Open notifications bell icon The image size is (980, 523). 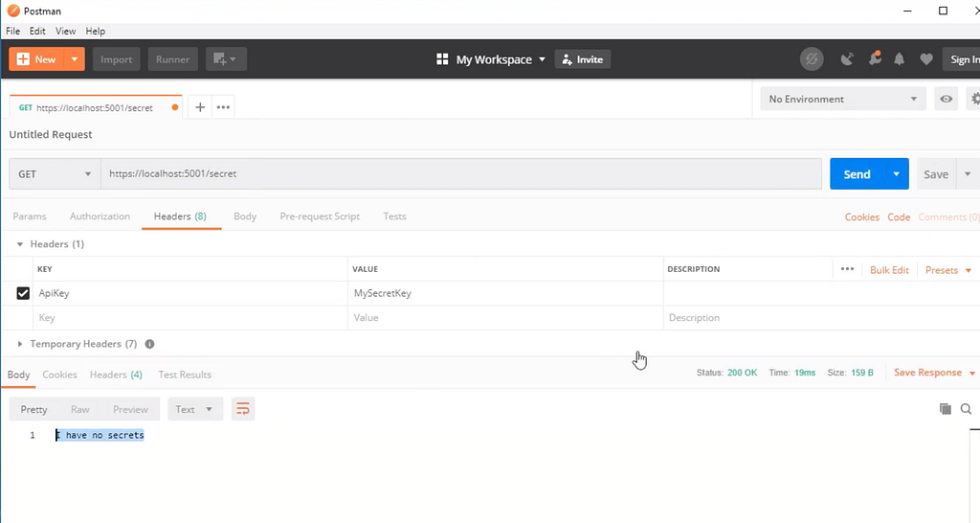click(x=899, y=59)
